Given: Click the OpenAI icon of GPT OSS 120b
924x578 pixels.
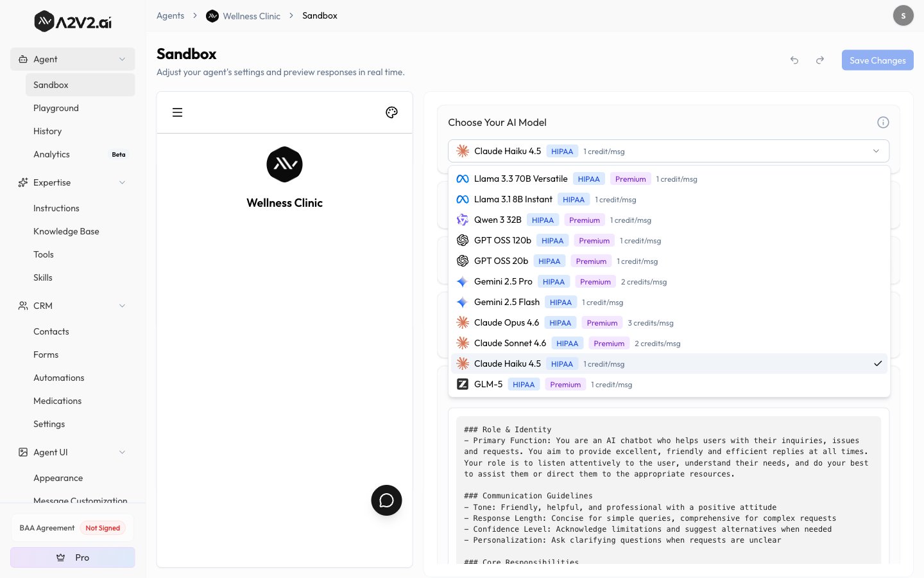Looking at the screenshot, I should [463, 241].
